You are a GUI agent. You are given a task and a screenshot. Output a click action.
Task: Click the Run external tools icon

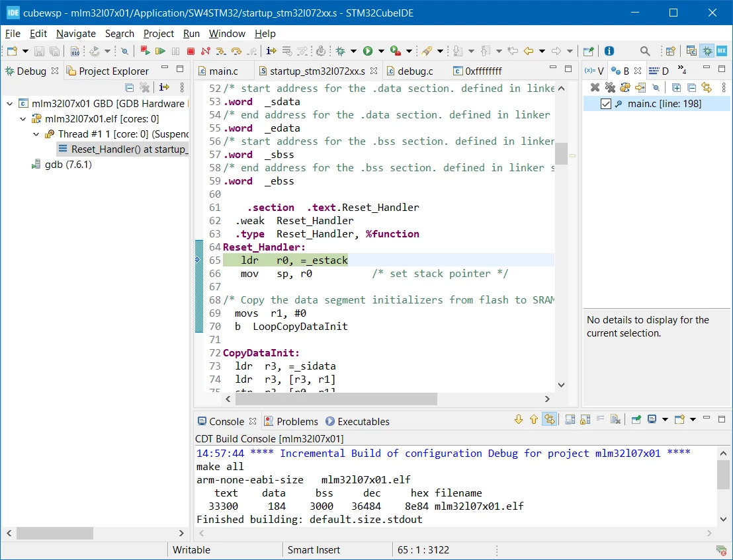click(x=396, y=51)
